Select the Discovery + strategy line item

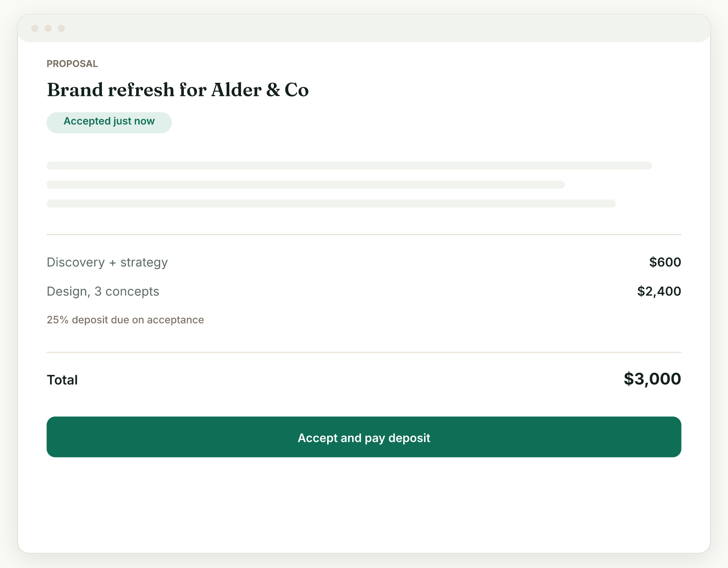107,263
